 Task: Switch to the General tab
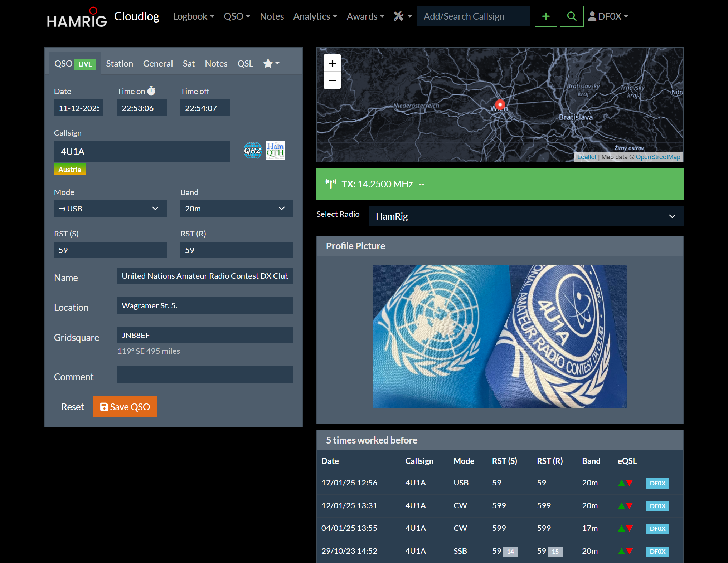point(158,64)
